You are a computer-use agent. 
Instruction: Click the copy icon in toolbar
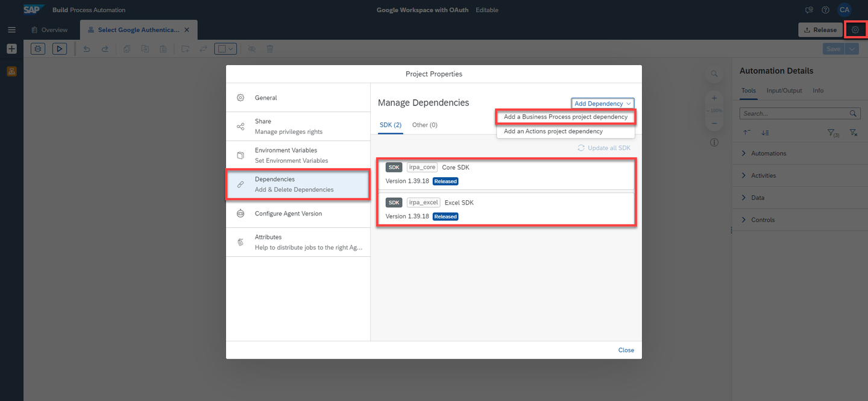[x=127, y=49]
